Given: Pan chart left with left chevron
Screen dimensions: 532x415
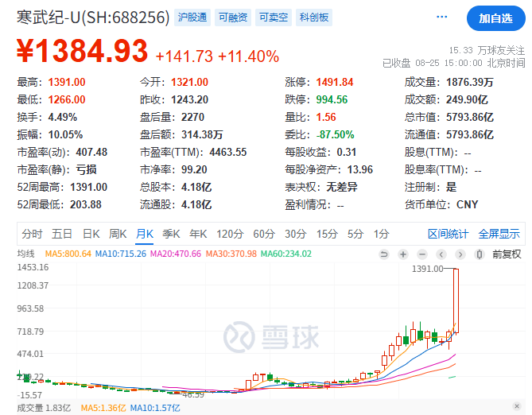Looking at the screenshot, I should 441,254.
